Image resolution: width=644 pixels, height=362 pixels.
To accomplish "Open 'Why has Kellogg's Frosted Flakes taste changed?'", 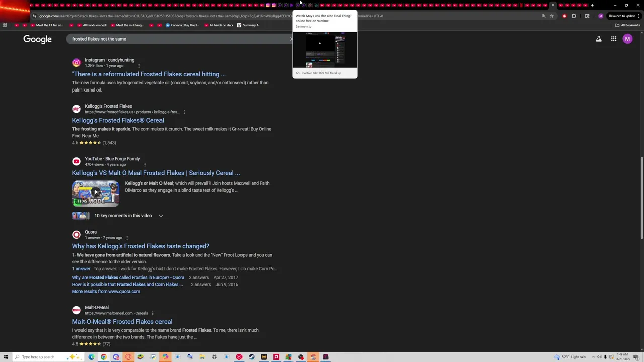I will [x=140, y=246].
